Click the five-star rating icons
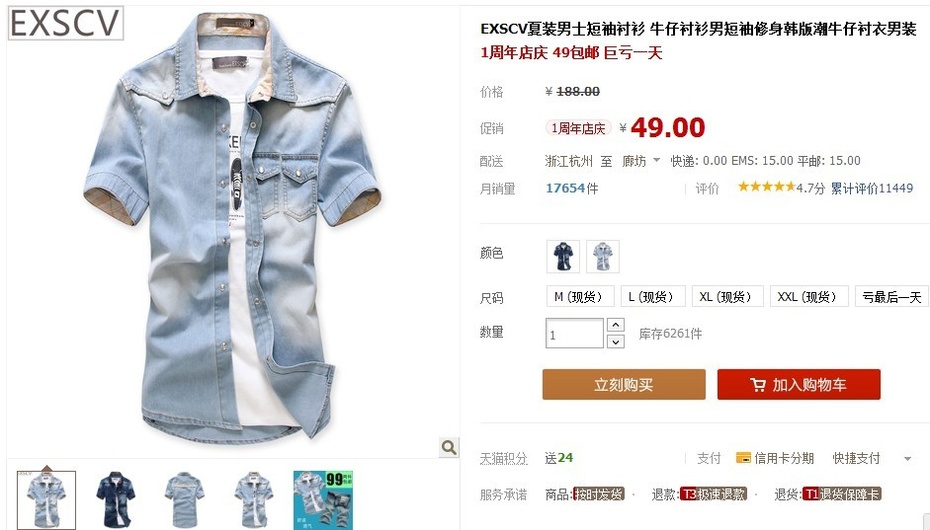The image size is (930, 530). pyautogui.click(x=766, y=187)
